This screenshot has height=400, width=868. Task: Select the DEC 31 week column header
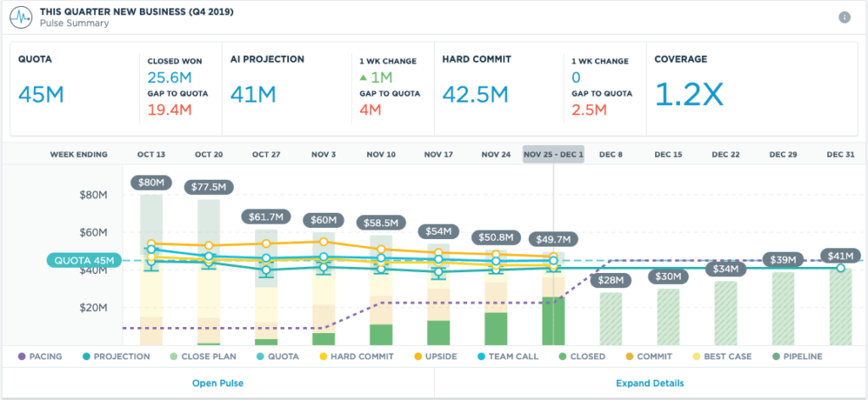tap(841, 154)
